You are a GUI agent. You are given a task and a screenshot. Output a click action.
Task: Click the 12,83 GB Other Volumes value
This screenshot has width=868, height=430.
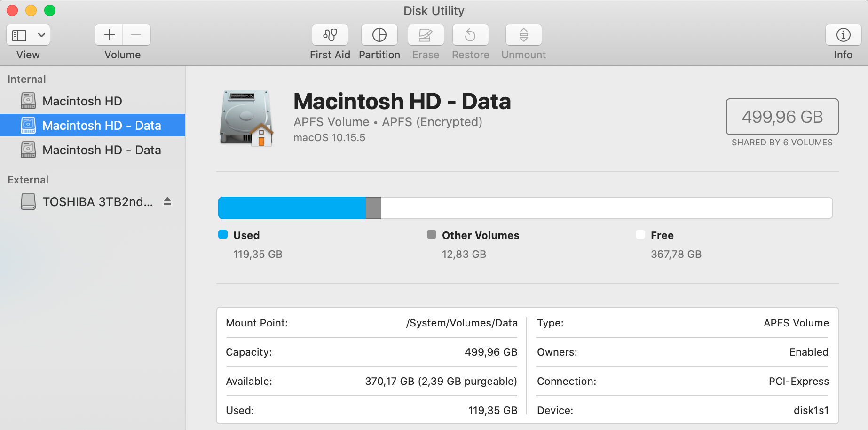click(x=464, y=255)
